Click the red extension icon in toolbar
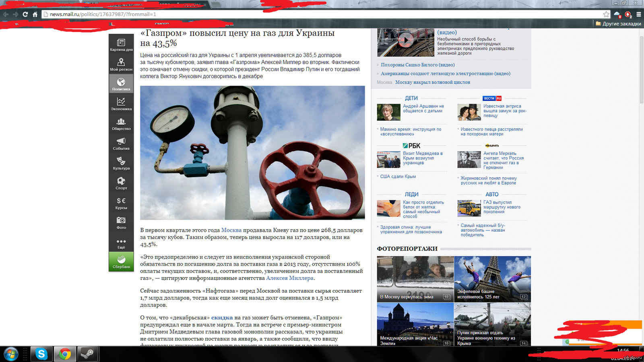 tap(628, 14)
